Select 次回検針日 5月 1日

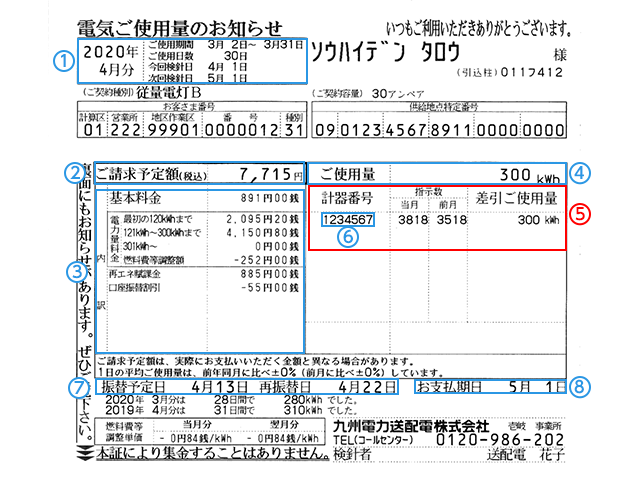pyautogui.click(x=198, y=78)
